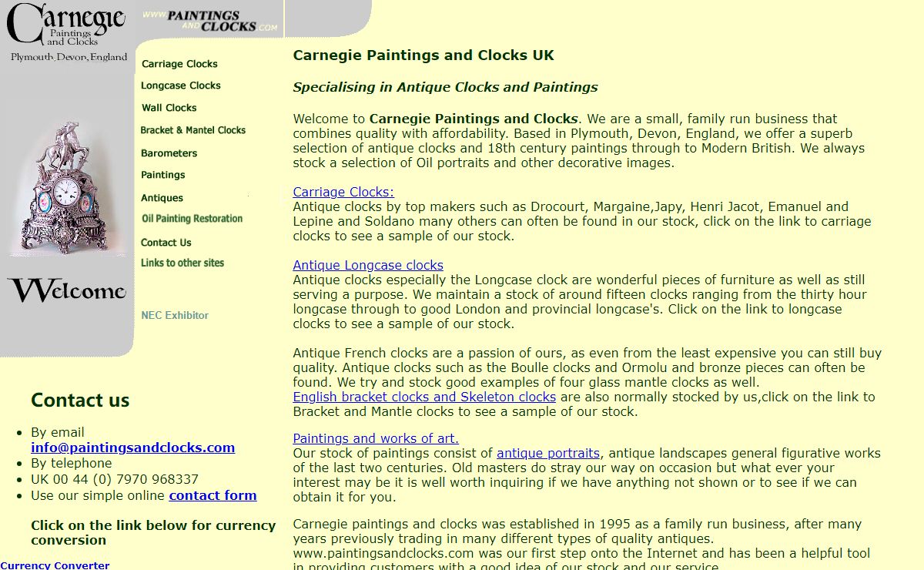Click 'Specialising in Antique Clocks and Paintings' subheading
The width and height of the screenshot is (924, 570).
445,87
